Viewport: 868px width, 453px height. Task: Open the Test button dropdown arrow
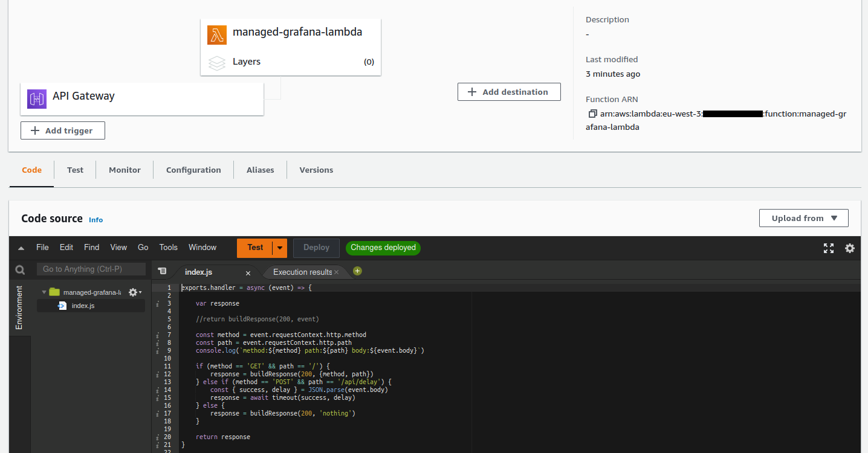pyautogui.click(x=280, y=248)
